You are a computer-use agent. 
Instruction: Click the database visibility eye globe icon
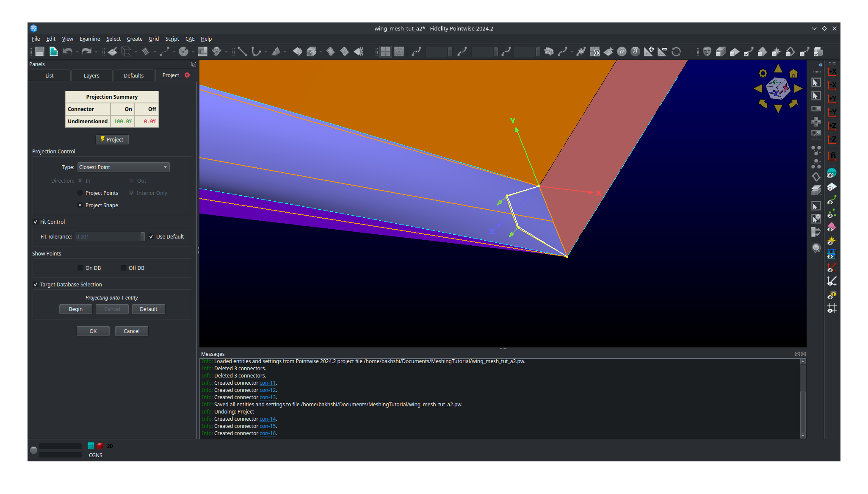tap(831, 173)
